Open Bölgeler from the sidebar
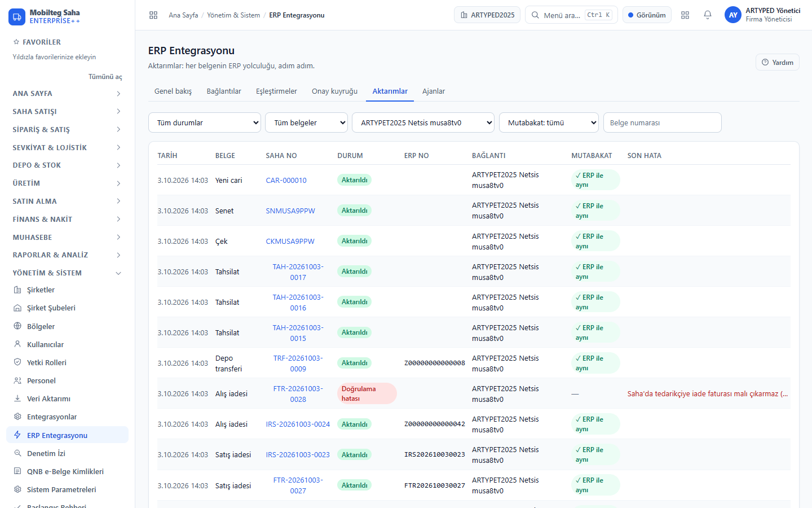The height and width of the screenshot is (508, 812). pyautogui.click(x=67, y=326)
